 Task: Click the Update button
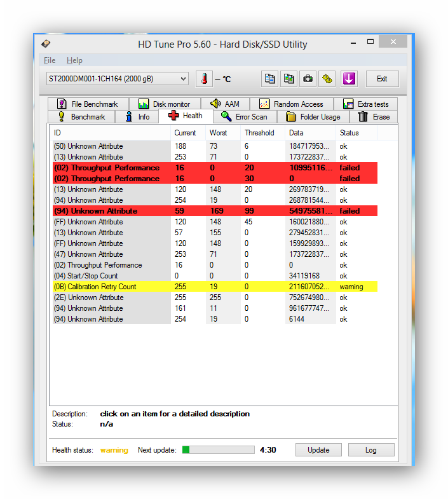(318, 450)
